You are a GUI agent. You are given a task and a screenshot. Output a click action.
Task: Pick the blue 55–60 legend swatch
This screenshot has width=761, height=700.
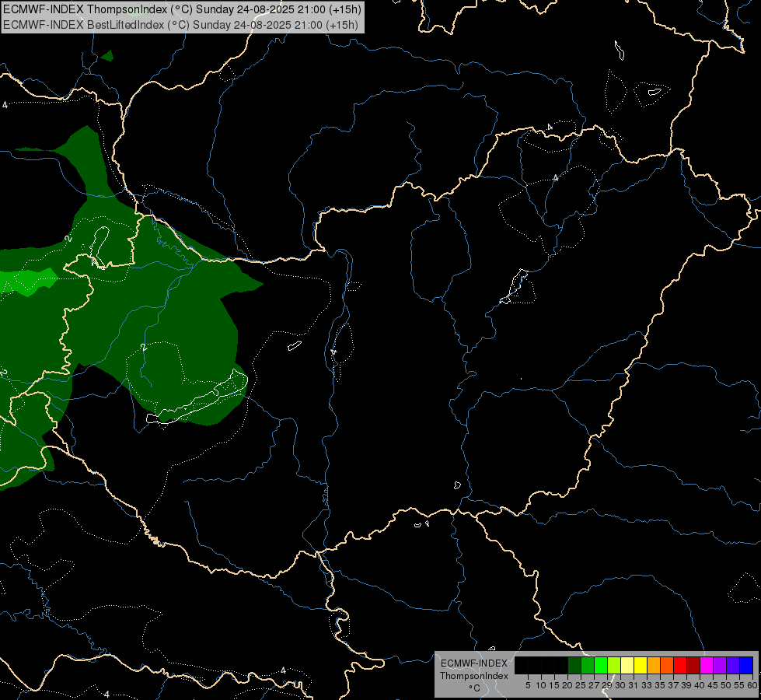[746, 665]
